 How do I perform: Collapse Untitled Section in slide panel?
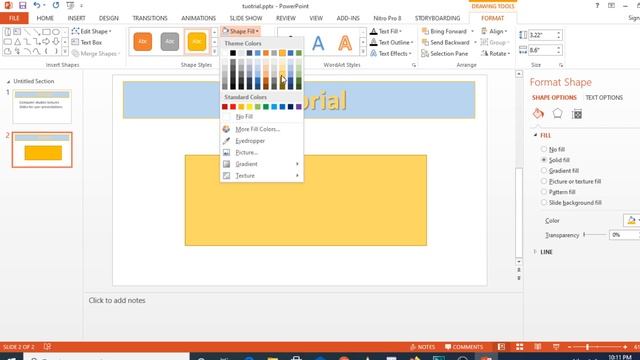(9, 82)
